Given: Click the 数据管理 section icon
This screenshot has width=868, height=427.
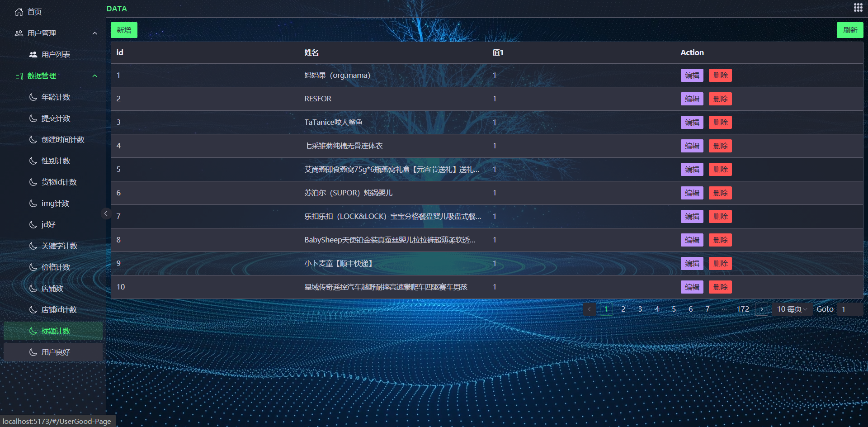Looking at the screenshot, I should [19, 76].
